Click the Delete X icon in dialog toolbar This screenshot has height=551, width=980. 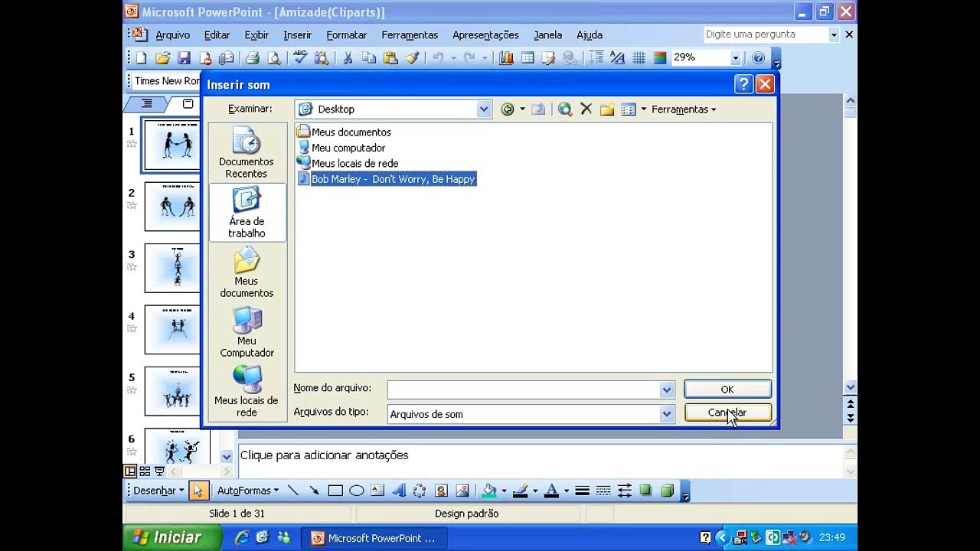pos(586,109)
